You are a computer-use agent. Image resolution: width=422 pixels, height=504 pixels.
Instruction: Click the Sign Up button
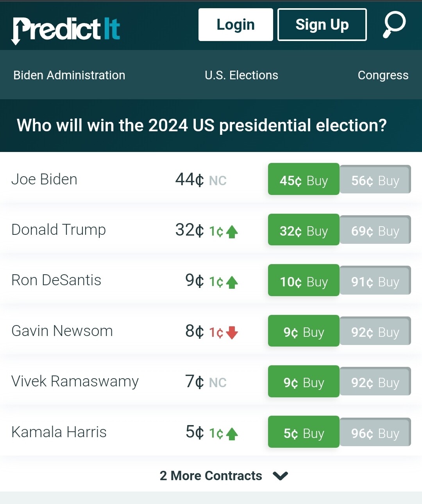(x=322, y=25)
